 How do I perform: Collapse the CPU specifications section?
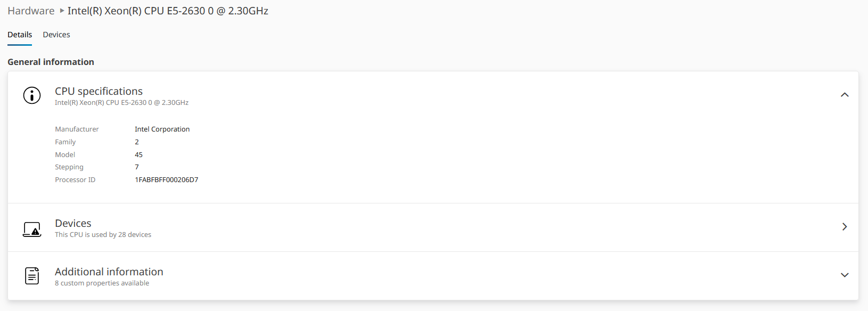click(845, 95)
